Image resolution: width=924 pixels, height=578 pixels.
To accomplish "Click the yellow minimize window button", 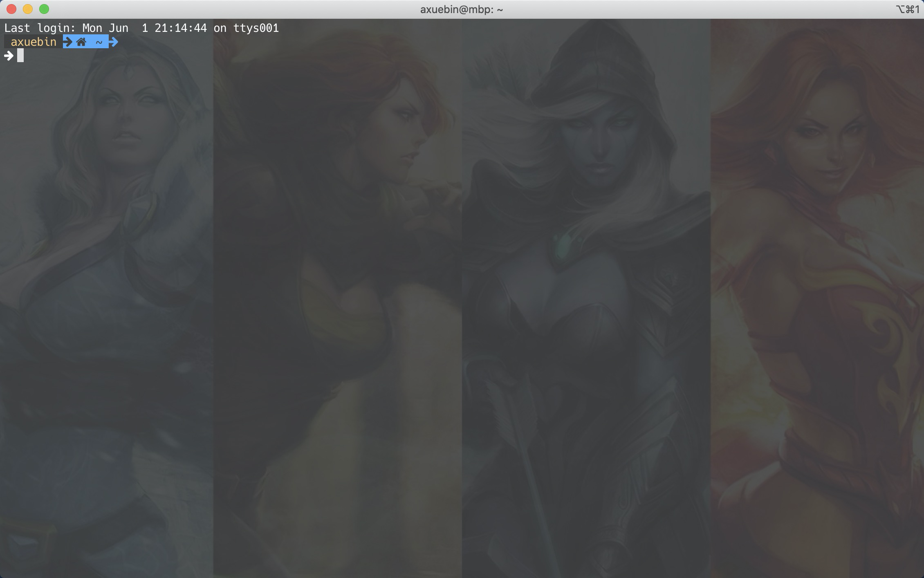I will (x=28, y=9).
